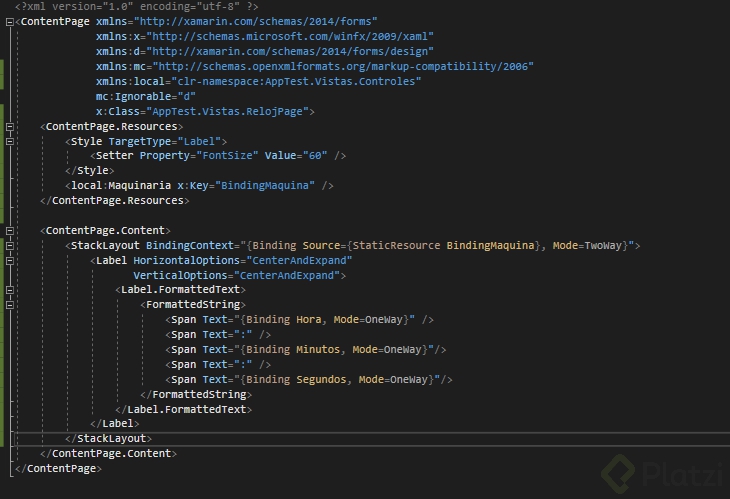Click the xamarin forms/design namespace URL

coord(290,51)
